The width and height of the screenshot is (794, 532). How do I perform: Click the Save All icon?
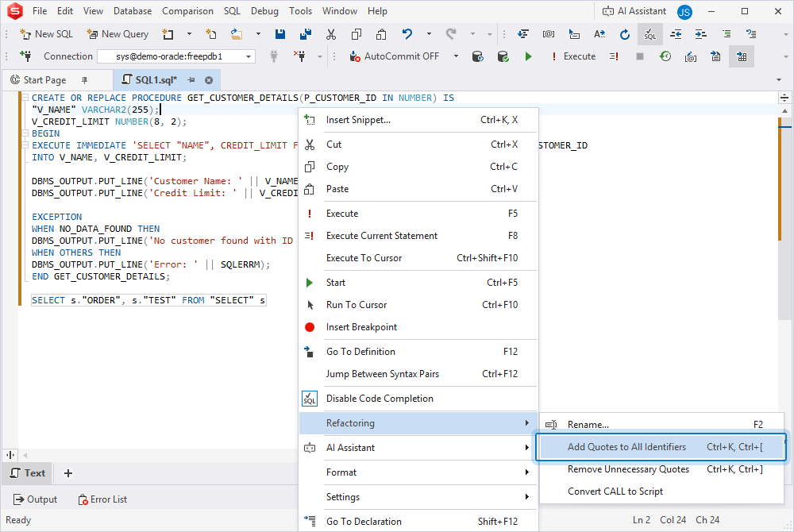pos(306,34)
